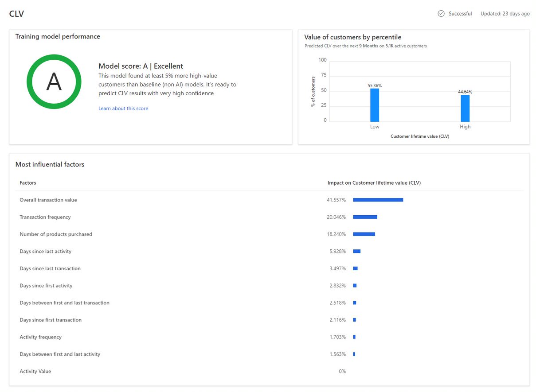Viewport: 536px width, 392px height.
Task: Click the "Updated: 23 days ago" timestamp
Action: pos(505,13)
